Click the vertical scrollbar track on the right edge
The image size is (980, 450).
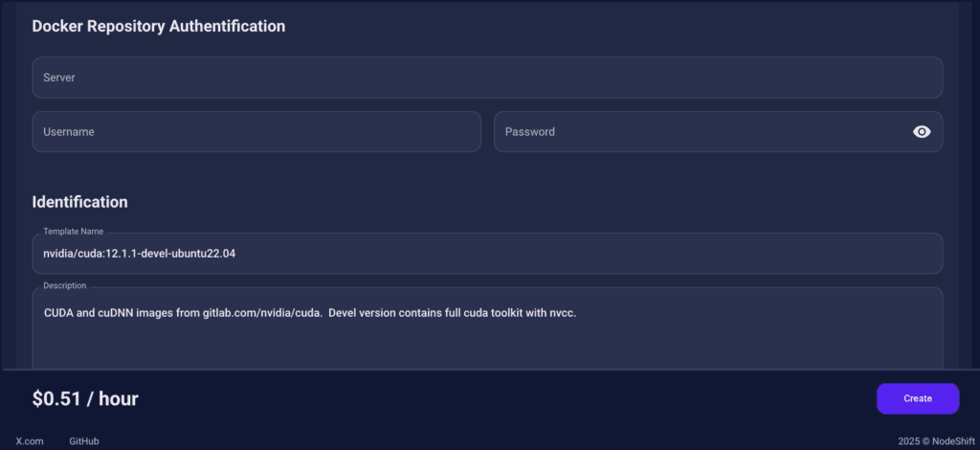(x=967, y=188)
